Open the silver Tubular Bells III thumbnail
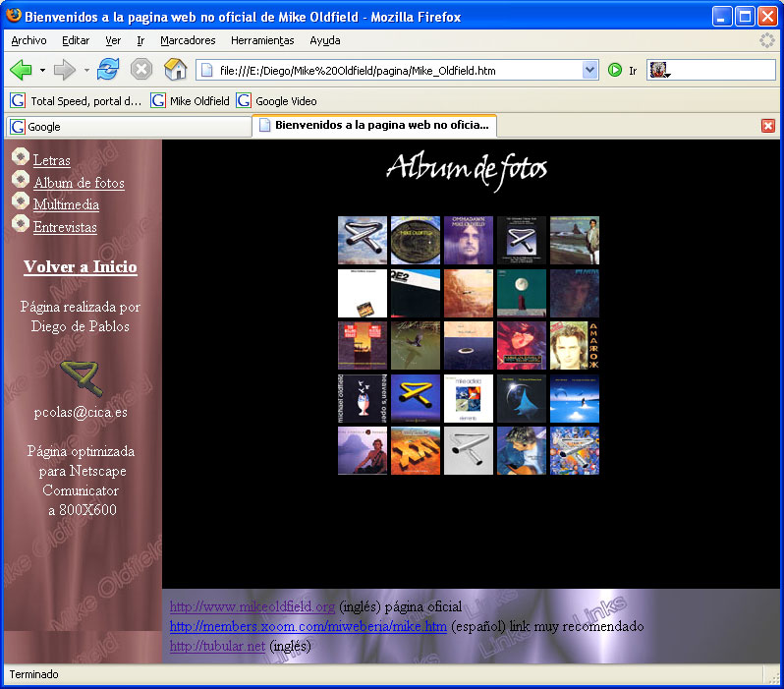 [469, 451]
